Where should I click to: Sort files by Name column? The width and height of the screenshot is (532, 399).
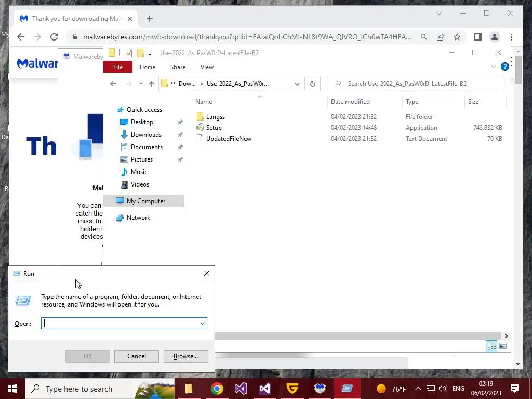pos(204,102)
